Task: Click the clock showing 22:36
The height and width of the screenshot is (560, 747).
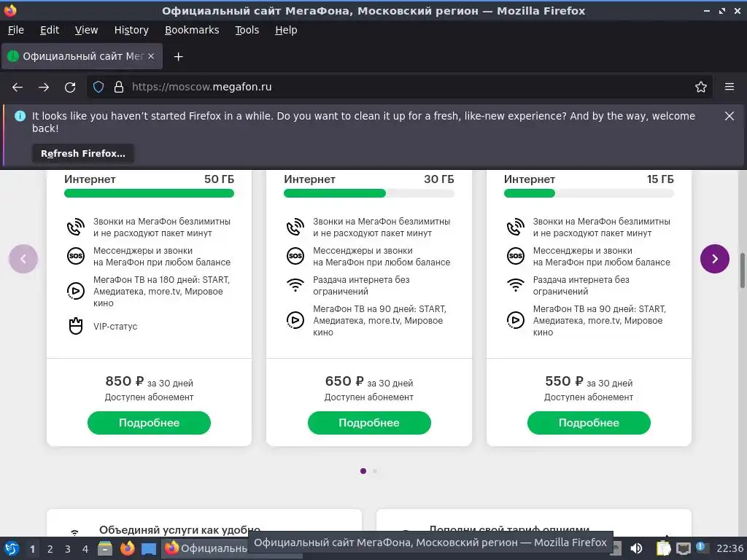Action: click(x=729, y=548)
